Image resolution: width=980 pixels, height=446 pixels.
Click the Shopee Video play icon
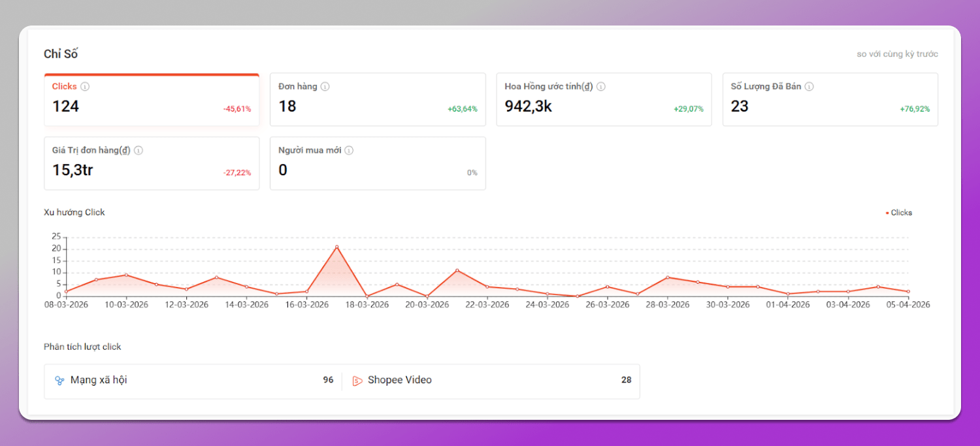tap(357, 381)
